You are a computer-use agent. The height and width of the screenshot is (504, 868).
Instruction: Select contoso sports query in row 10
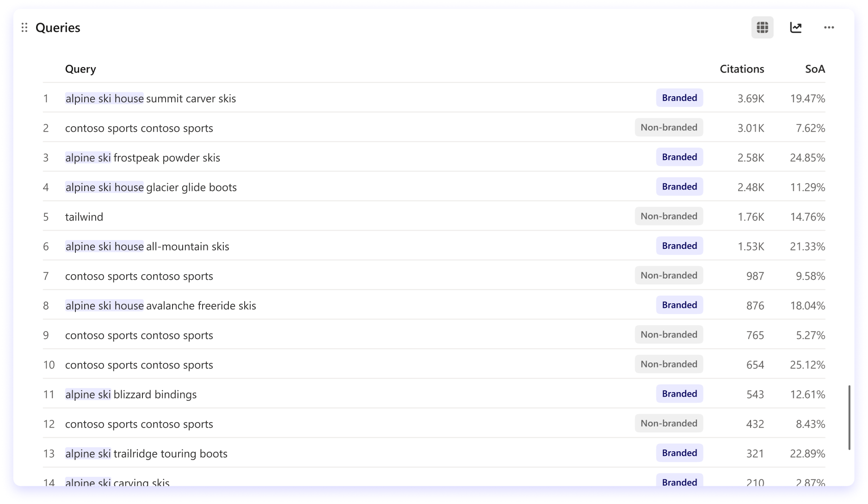[139, 365]
